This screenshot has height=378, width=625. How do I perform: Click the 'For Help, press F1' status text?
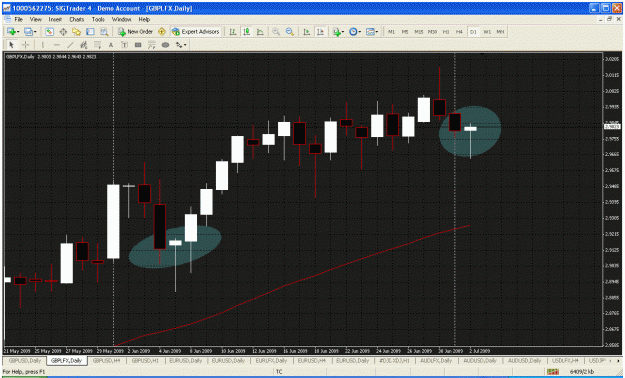click(x=24, y=372)
